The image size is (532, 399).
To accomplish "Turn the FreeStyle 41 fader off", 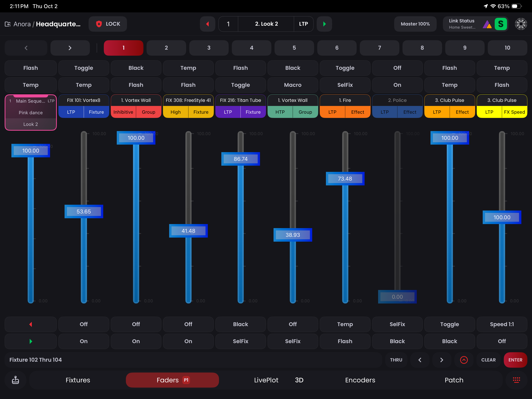I will point(188,324).
